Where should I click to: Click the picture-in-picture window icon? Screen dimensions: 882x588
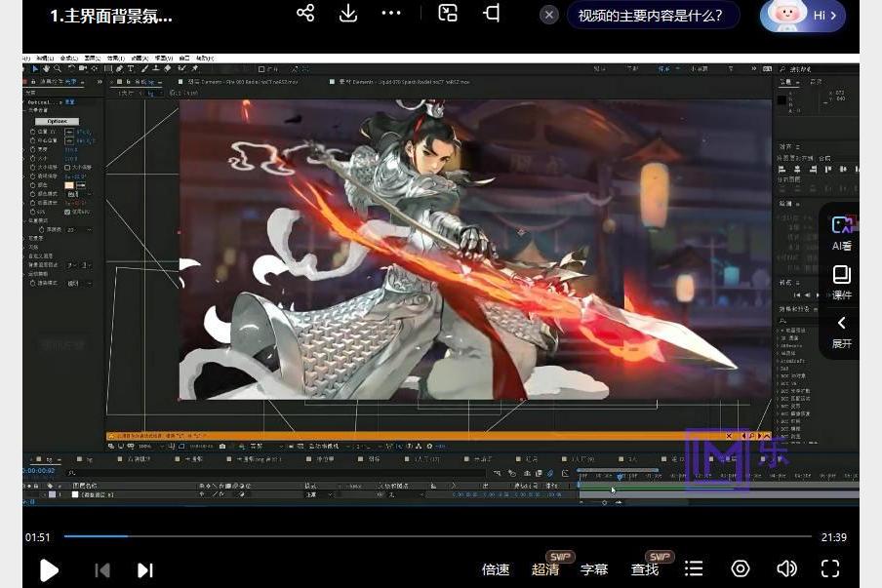448,13
